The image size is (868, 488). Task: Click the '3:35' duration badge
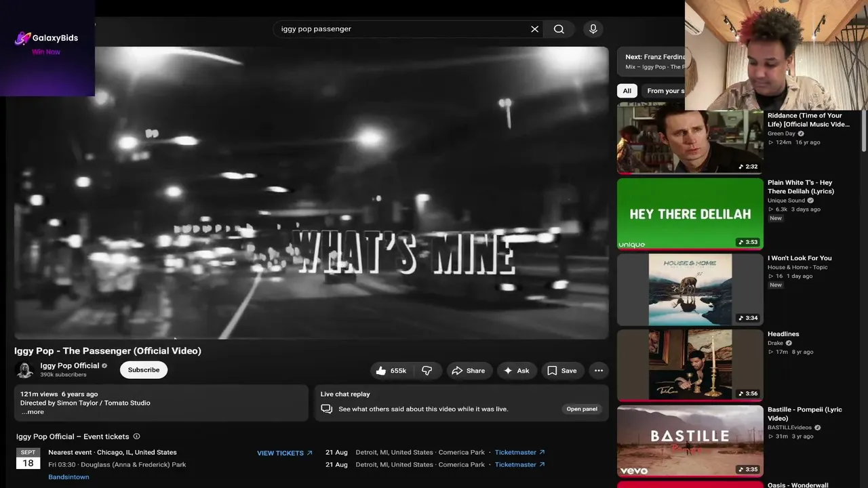coord(749,469)
